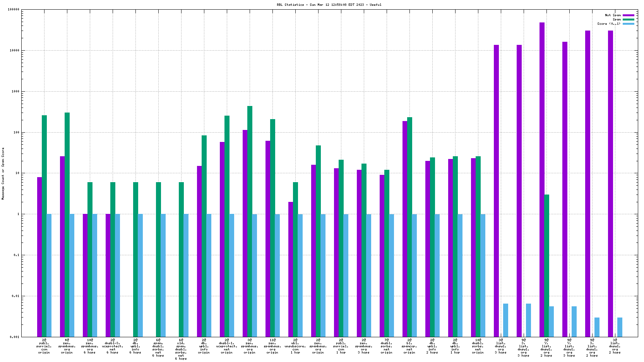Select the bl.spamcop.net origin axis label
Screen dimensions: 644x362
pos(409,346)
